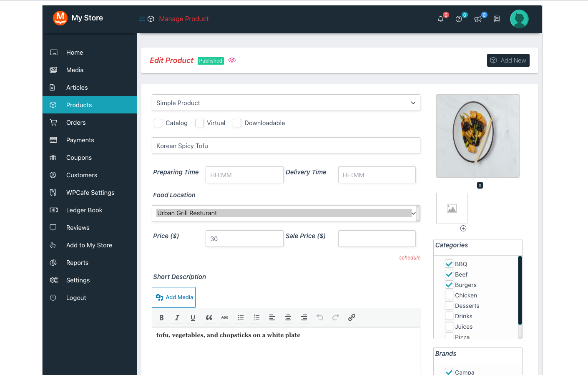Align text left in editor

tap(272, 317)
